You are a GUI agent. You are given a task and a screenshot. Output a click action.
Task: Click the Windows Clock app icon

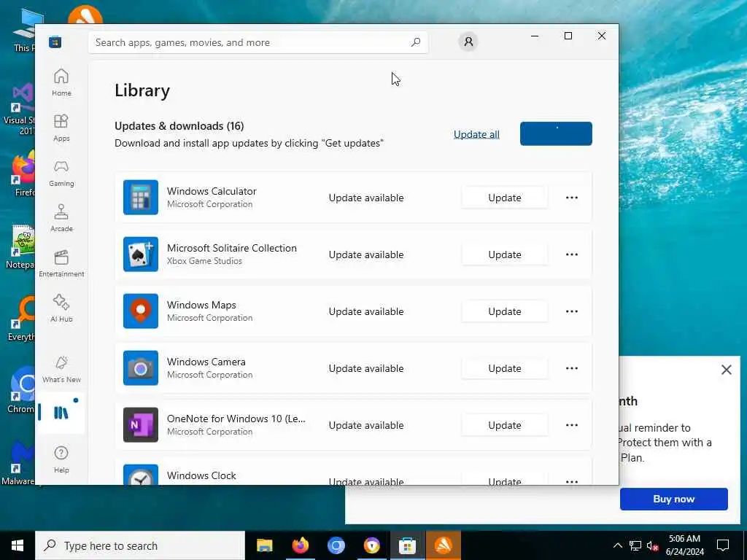[141, 475]
